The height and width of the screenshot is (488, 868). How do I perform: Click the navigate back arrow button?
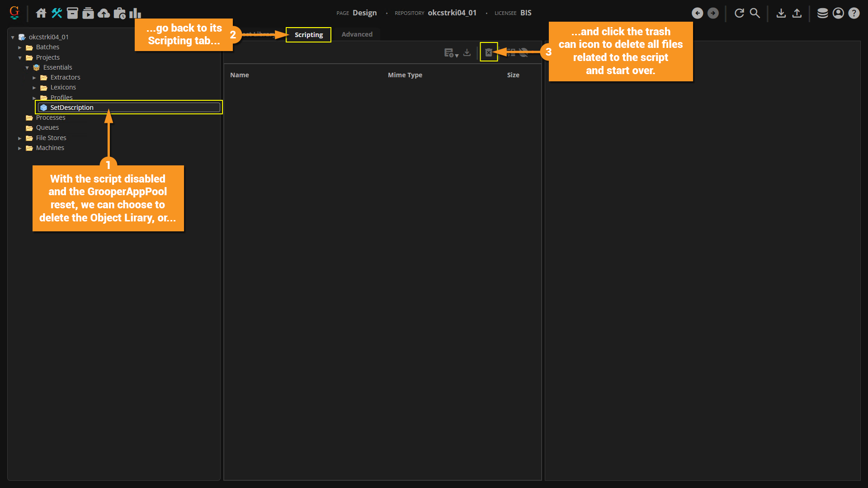(x=697, y=13)
